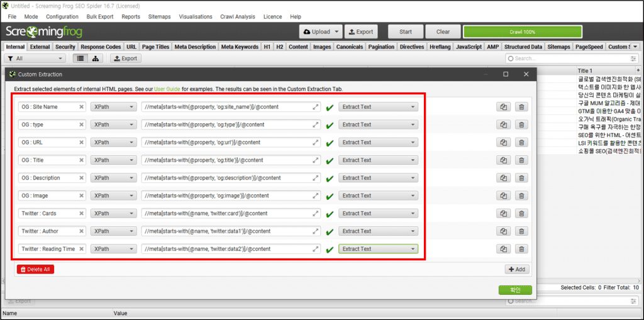Image resolution: width=644 pixels, height=320 pixels.
Task: Delete the OG : Title extractor row
Action: tap(521, 160)
